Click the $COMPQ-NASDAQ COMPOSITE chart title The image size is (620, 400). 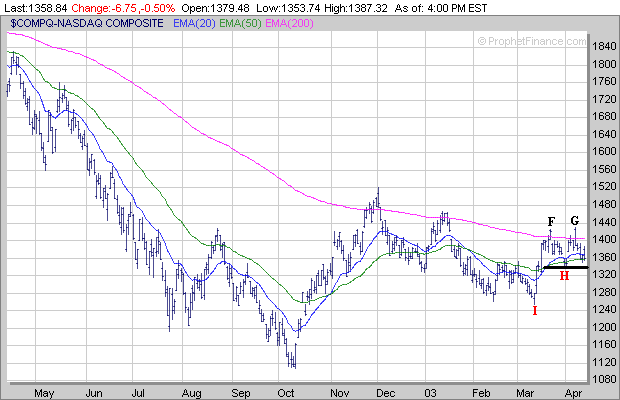tap(87, 24)
